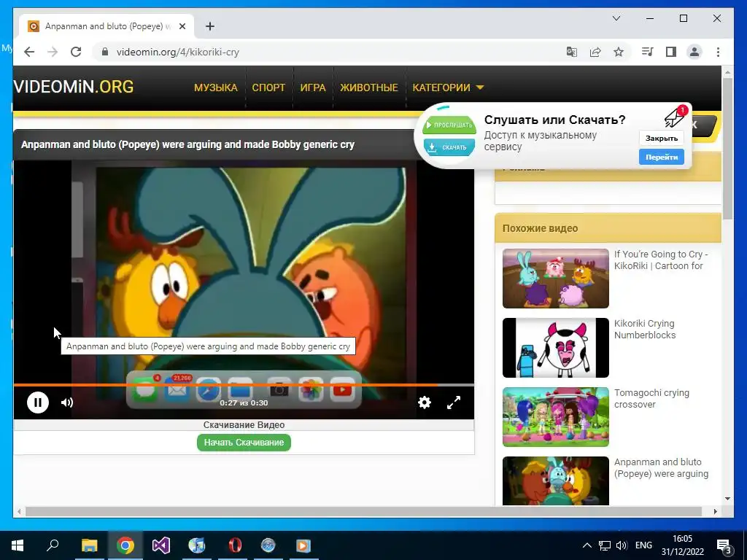Go to VIDEOMiN.ORG home logo

pyautogui.click(x=74, y=87)
